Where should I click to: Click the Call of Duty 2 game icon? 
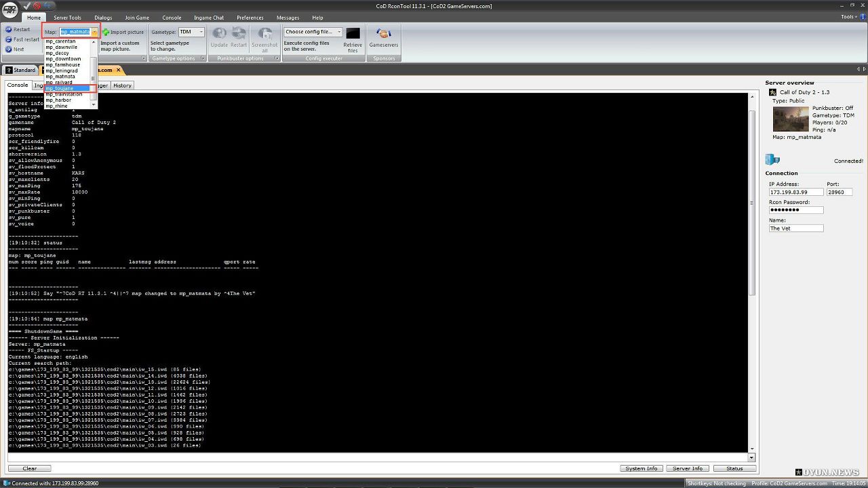point(772,92)
